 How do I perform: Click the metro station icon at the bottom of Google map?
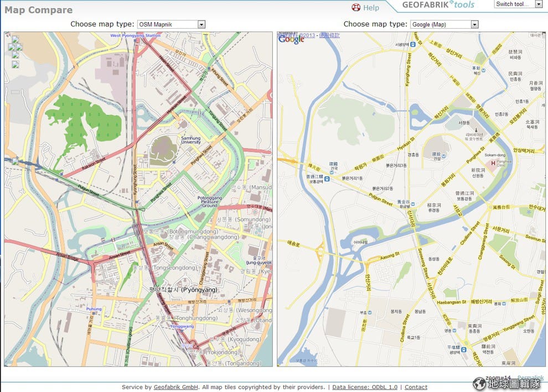point(463,350)
